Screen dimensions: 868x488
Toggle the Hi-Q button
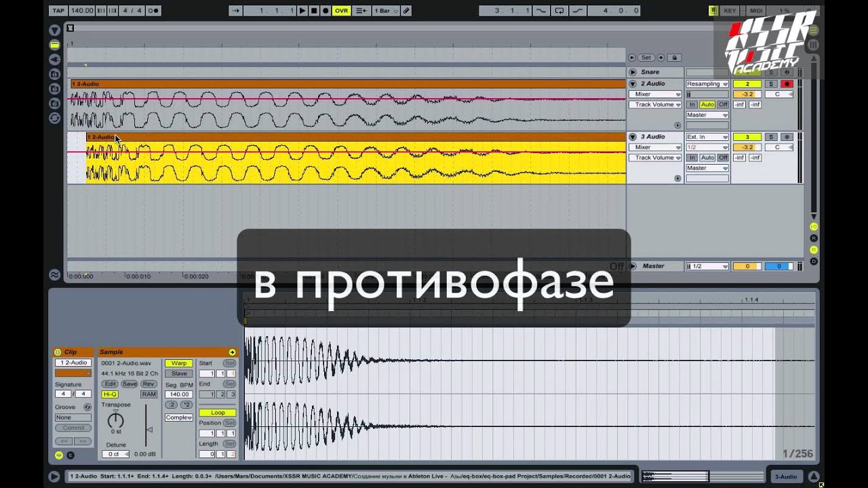coord(109,394)
